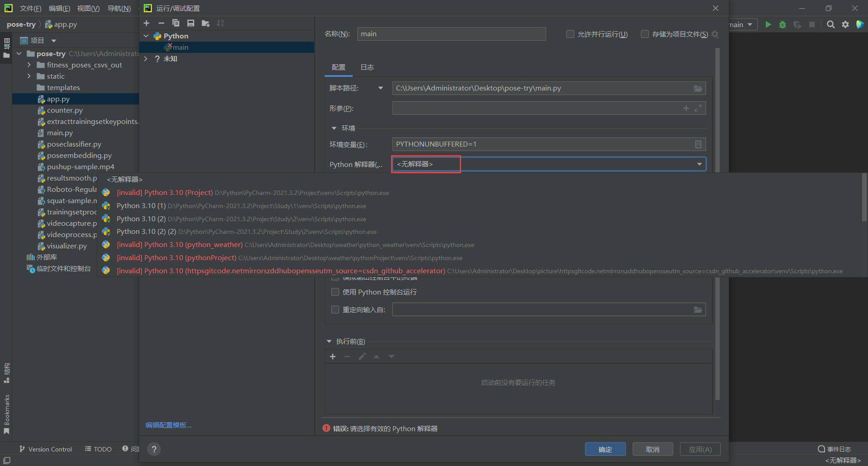
Task: Open the 事件日志 event log
Action: tap(835, 449)
